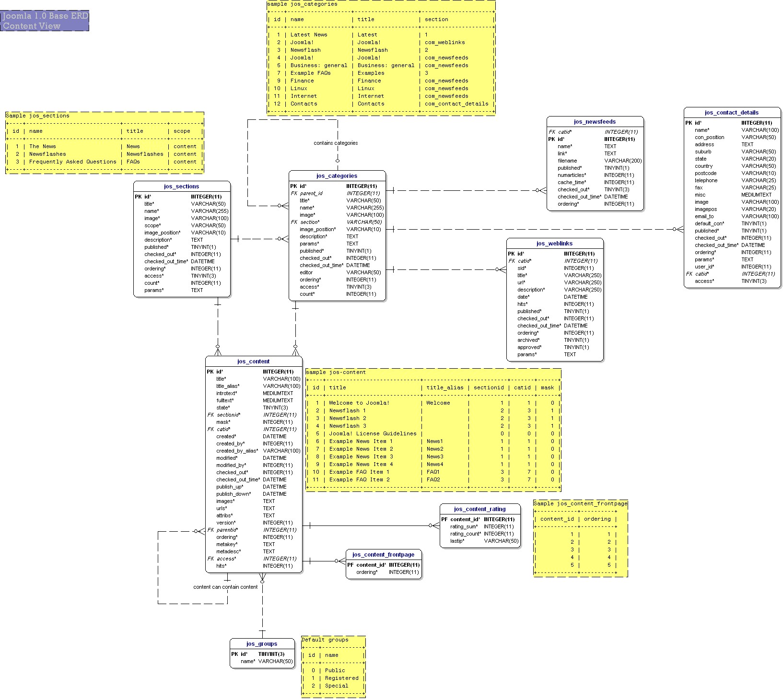Click the Joomla 1.0 Base ERD title box
This screenshot has width=783, height=700.
coord(45,21)
